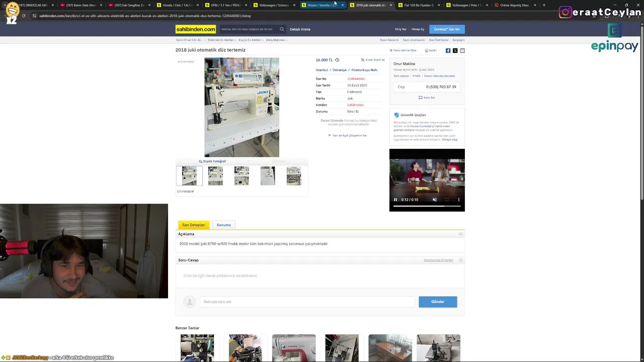The image size is (644, 362).
Task: Close the Nissan / Vanette tab
Action: pyautogui.click(x=343, y=5)
